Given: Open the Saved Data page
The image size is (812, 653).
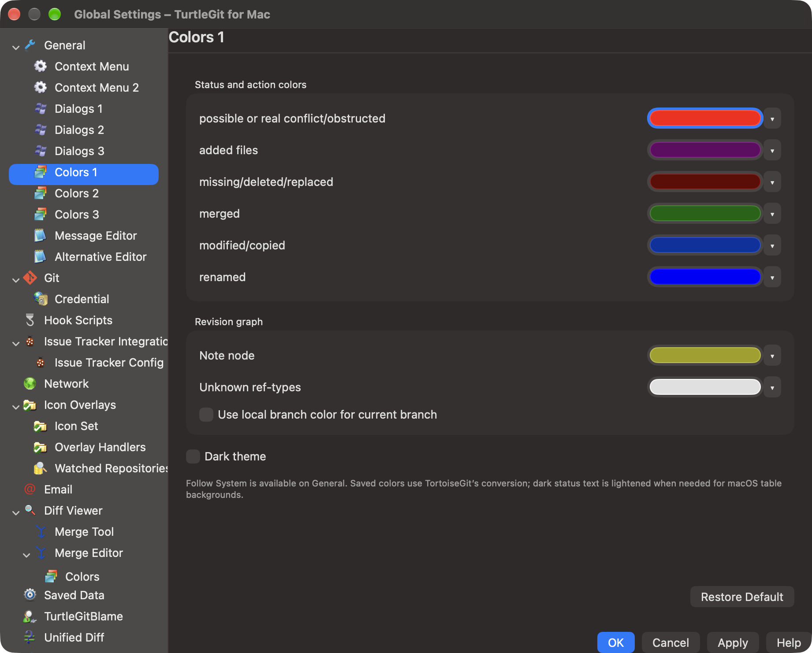Looking at the screenshot, I should [x=74, y=595].
